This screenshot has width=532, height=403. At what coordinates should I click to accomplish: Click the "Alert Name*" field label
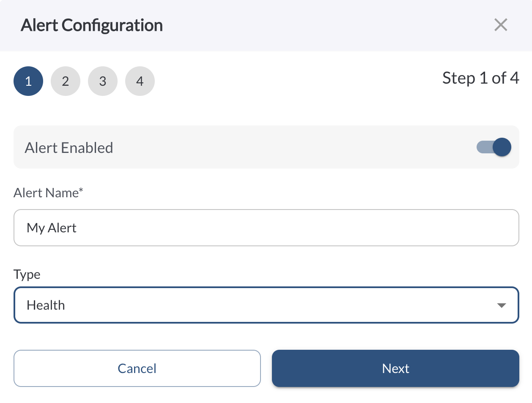48,193
